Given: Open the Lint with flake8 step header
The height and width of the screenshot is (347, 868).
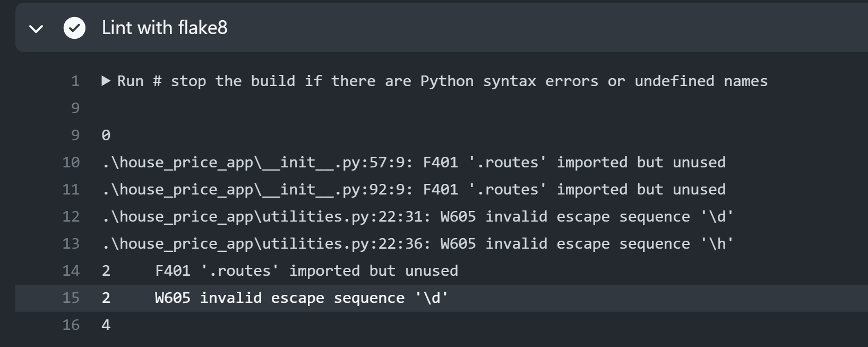Looking at the screenshot, I should [x=442, y=28].
